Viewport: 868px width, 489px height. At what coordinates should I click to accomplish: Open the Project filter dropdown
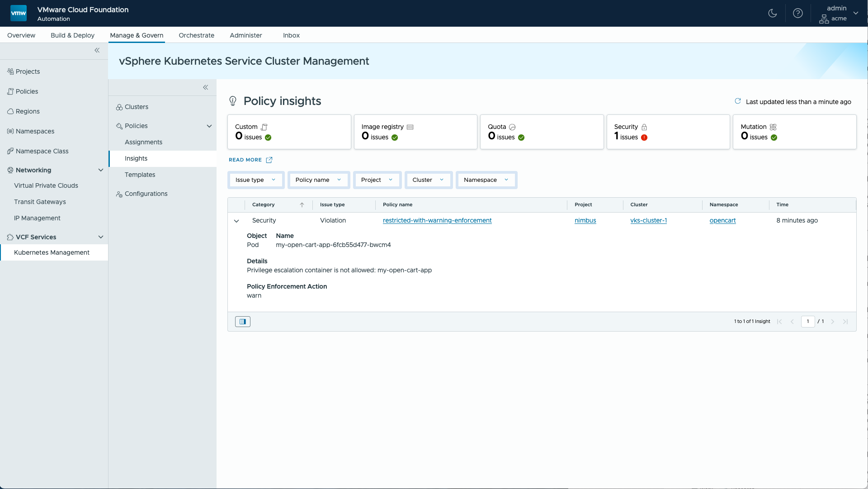tap(377, 180)
